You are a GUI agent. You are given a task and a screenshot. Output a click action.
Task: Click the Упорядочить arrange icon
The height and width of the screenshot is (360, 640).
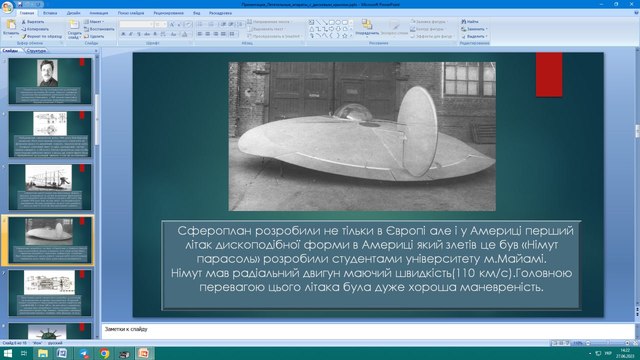click(367, 24)
